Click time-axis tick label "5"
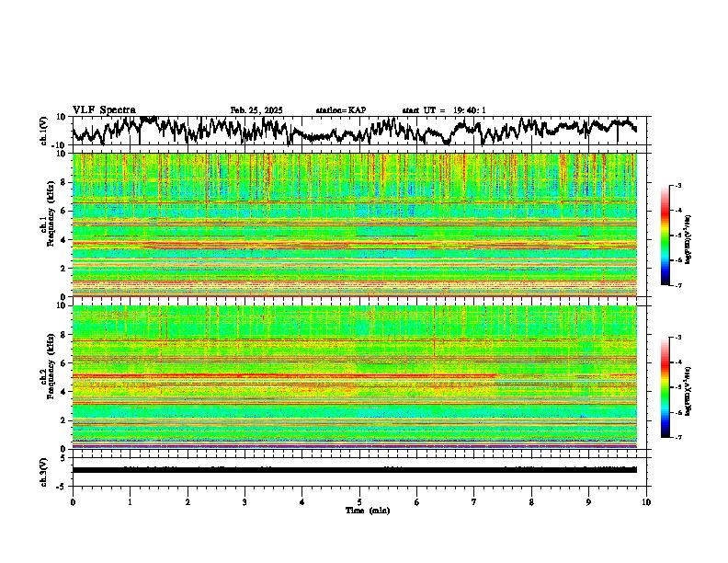The image size is (728, 563). 359,502
